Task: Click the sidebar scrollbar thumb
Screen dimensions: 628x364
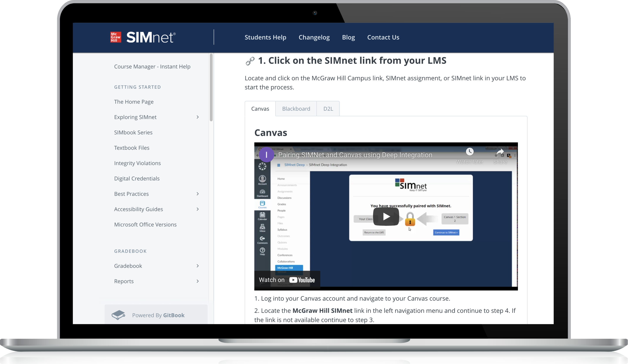Action: (211, 87)
